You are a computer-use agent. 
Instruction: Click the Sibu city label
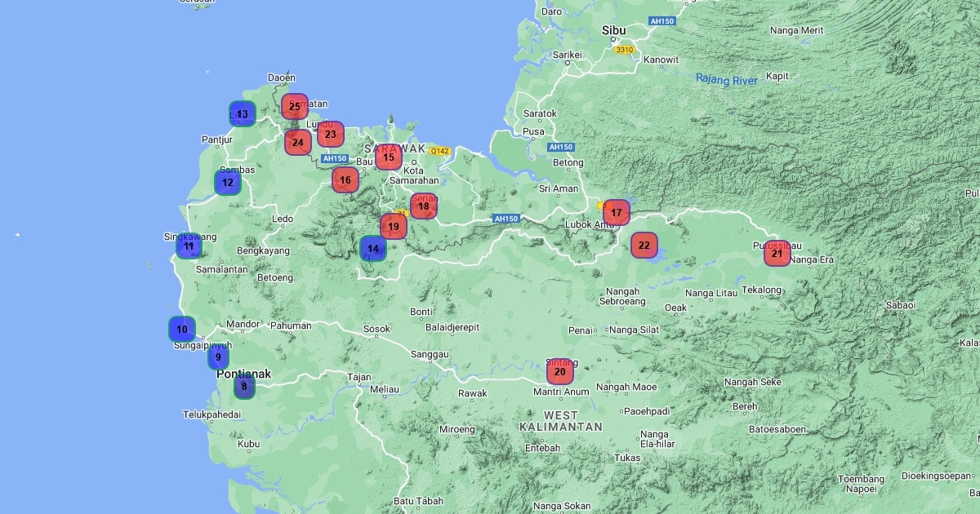pyautogui.click(x=613, y=31)
